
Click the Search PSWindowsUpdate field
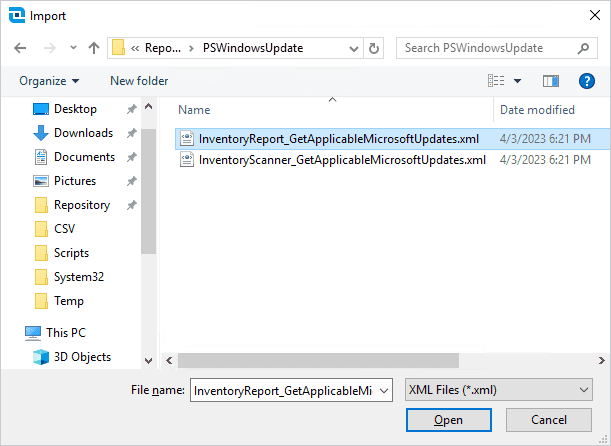pos(496,48)
